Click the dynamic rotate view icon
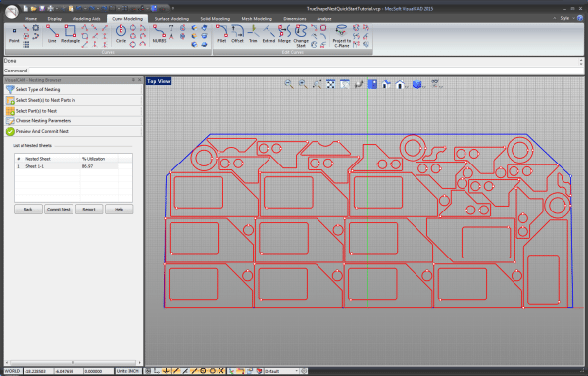Screen dimensions: 588x376 (x=359, y=84)
